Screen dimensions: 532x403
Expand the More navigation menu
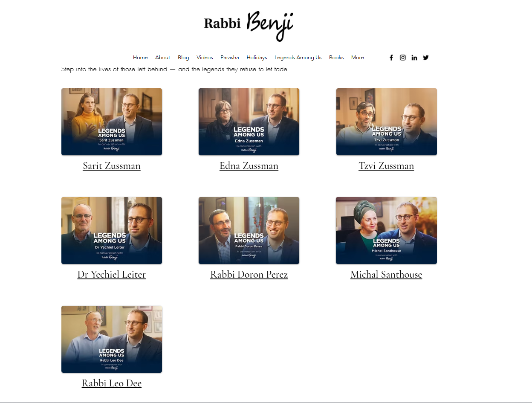357,58
